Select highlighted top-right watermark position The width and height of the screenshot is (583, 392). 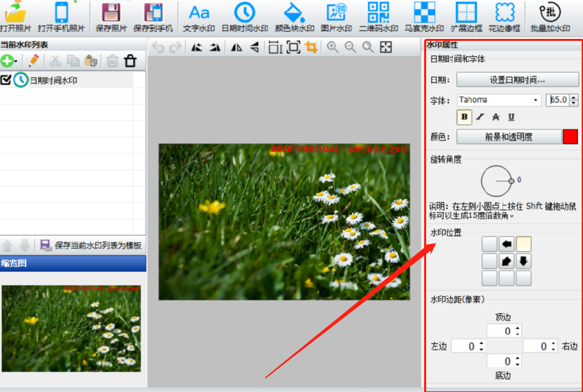(524, 244)
